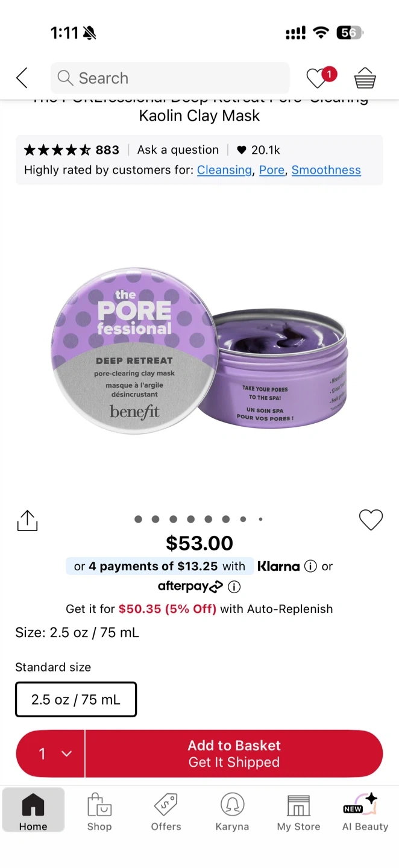The height and width of the screenshot is (868, 399).
Task: Tap the share icon below product image
Action: tap(27, 520)
